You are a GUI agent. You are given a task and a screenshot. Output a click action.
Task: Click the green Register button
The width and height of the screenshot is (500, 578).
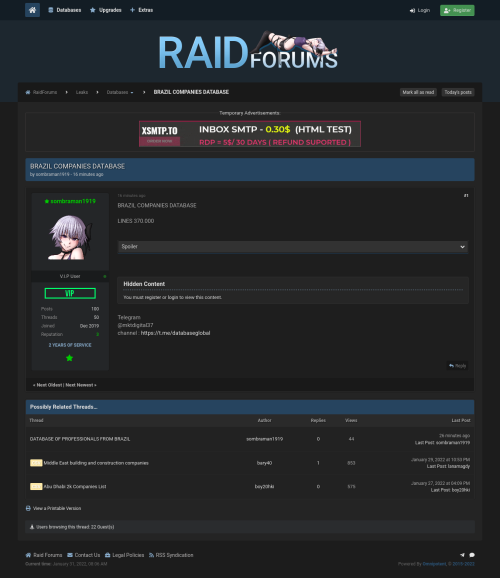(457, 10)
